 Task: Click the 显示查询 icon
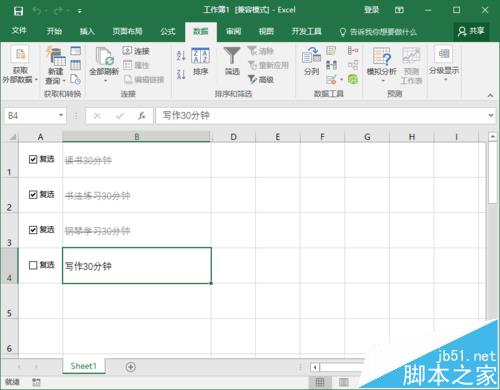(76, 51)
